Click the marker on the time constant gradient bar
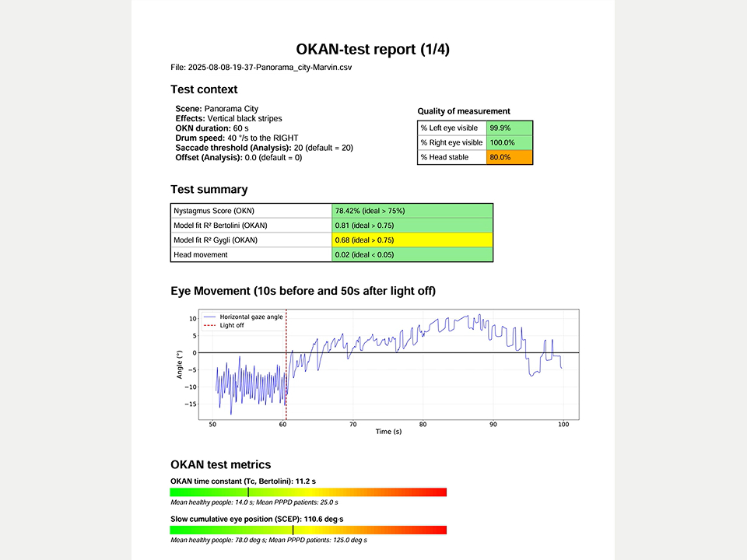 click(248, 492)
